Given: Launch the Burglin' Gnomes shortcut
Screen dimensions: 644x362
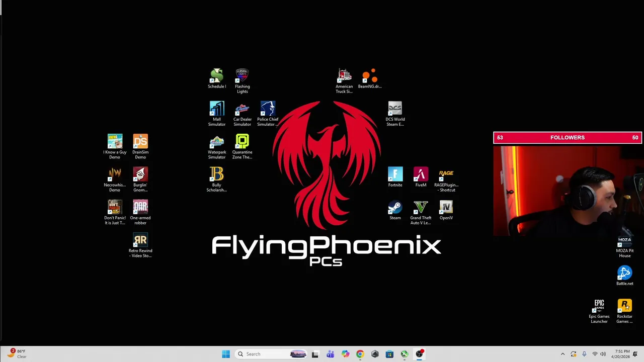Looking at the screenshot, I should click(140, 179).
